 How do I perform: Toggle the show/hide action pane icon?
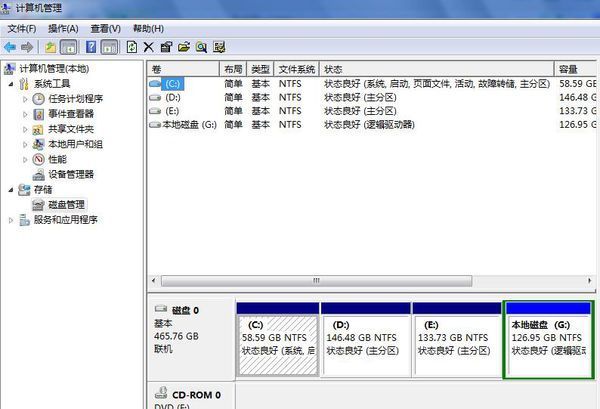109,47
